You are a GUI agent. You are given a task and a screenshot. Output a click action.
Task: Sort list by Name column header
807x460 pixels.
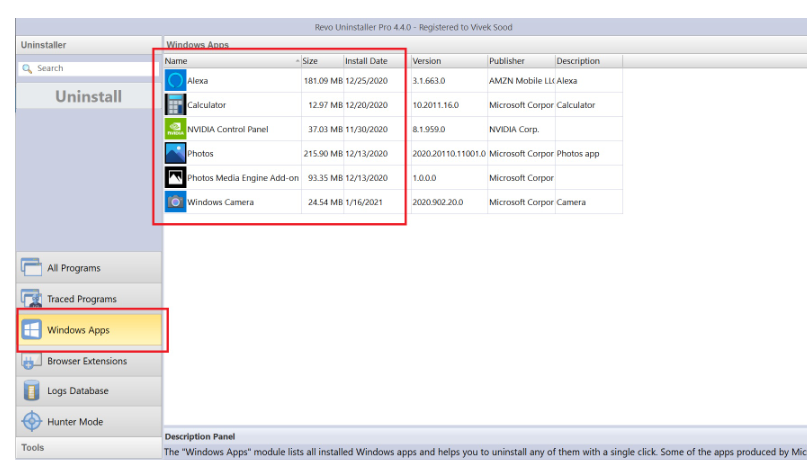pos(230,61)
